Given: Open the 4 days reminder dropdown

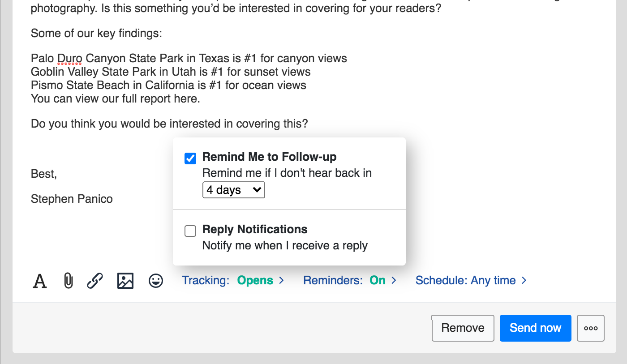Looking at the screenshot, I should 233,190.
